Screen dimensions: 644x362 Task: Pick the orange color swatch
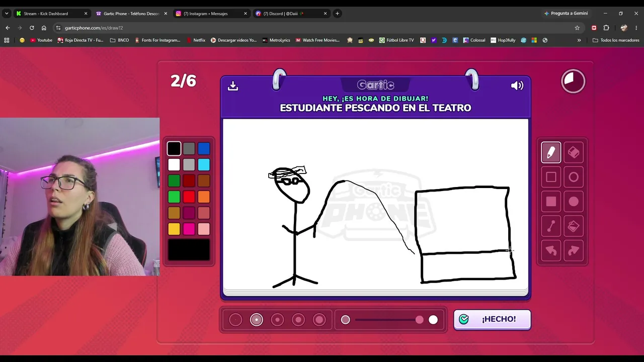click(204, 197)
